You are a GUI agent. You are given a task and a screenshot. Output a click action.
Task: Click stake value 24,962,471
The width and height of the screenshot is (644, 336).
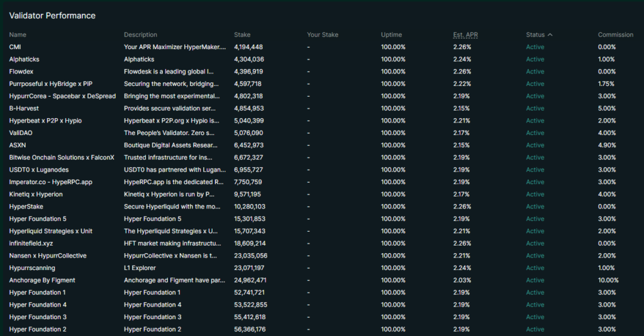250,281
